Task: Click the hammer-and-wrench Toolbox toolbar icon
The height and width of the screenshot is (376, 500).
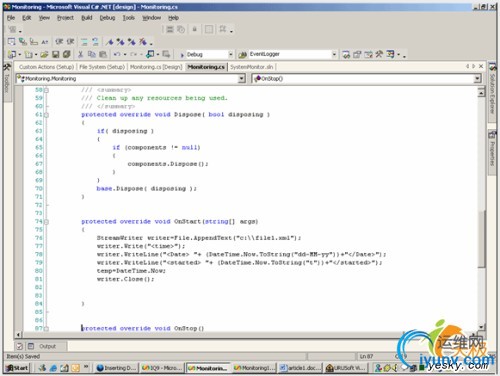Action: point(379,54)
